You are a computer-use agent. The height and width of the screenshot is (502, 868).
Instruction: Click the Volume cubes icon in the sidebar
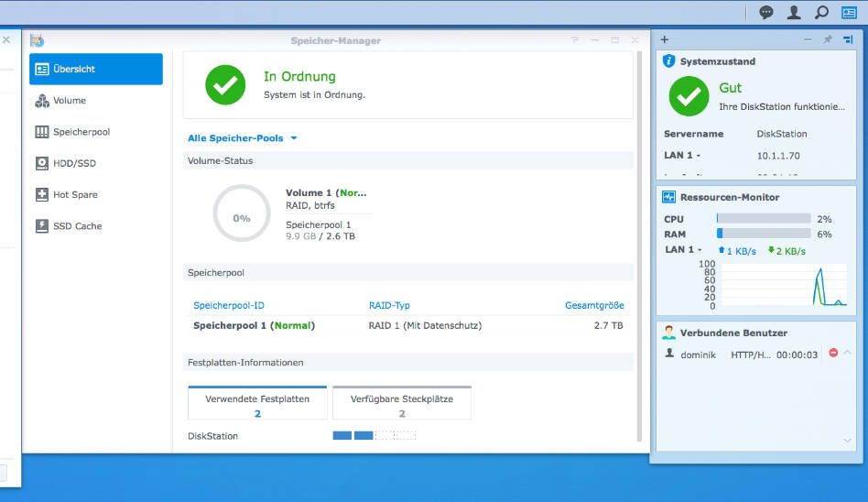(x=41, y=101)
